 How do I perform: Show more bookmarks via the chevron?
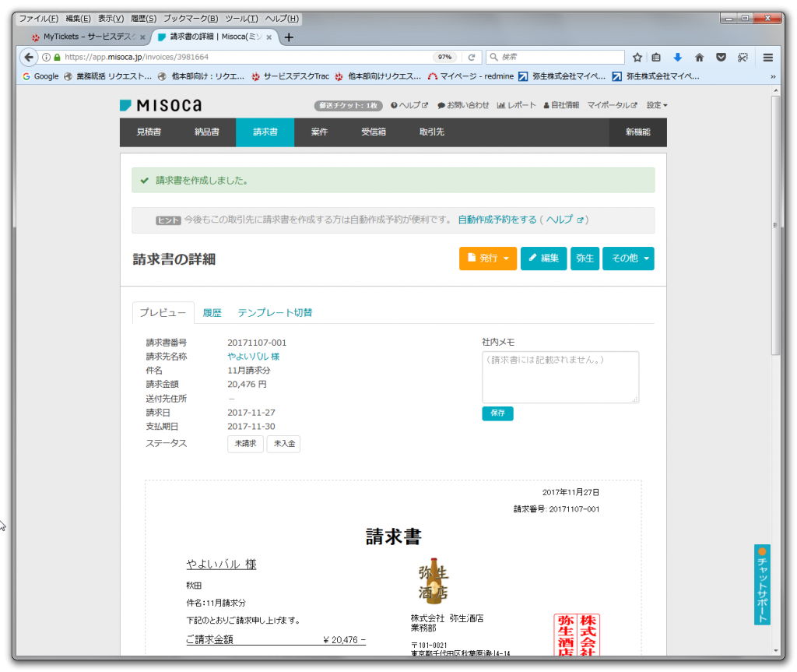pos(773,76)
